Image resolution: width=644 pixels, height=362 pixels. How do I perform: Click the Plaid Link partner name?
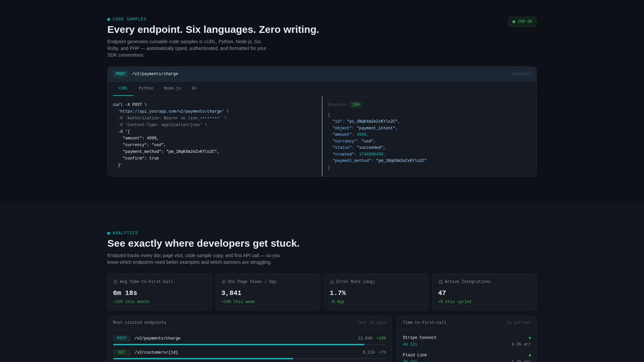point(415,355)
